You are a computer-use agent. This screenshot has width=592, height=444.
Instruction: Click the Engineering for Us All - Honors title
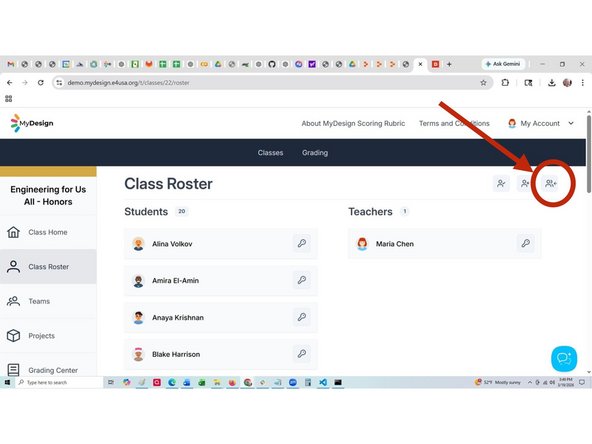pyautogui.click(x=48, y=196)
